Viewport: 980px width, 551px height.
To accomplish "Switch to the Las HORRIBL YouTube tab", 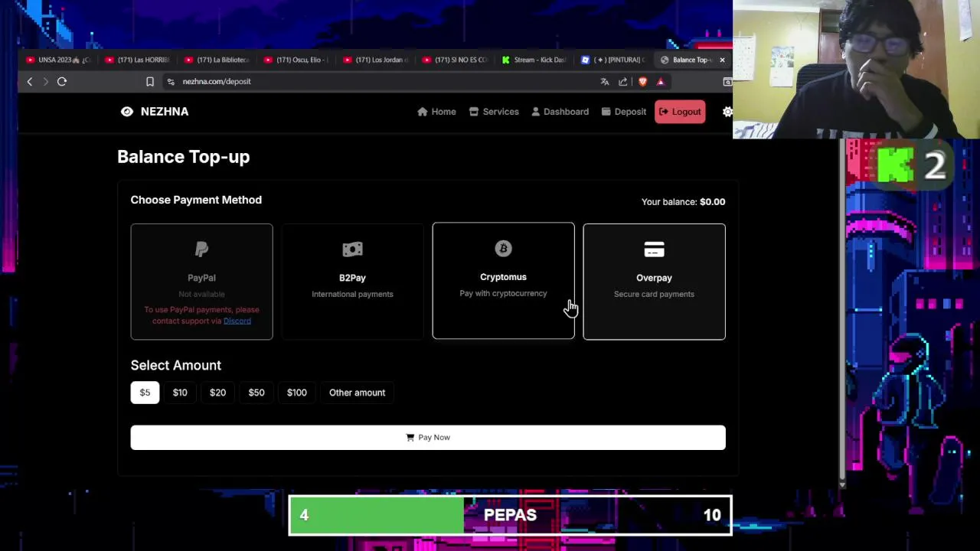I will pyautogui.click(x=138, y=60).
